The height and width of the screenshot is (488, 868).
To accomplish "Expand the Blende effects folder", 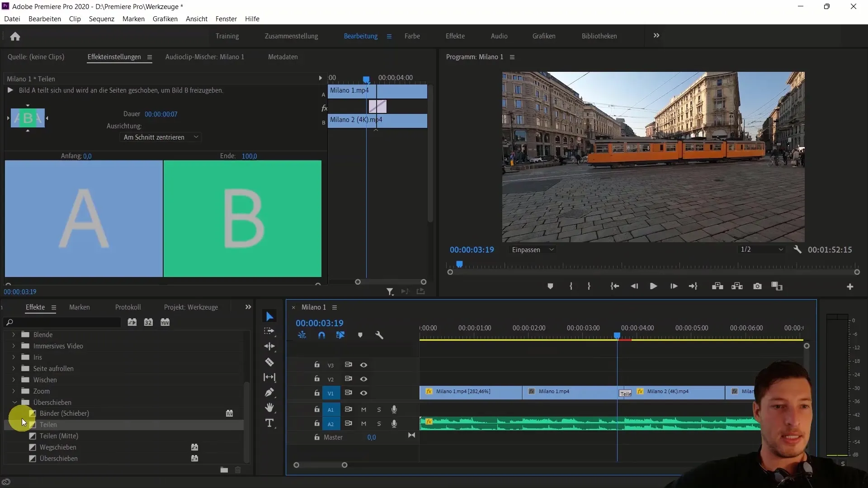I will pos(14,335).
